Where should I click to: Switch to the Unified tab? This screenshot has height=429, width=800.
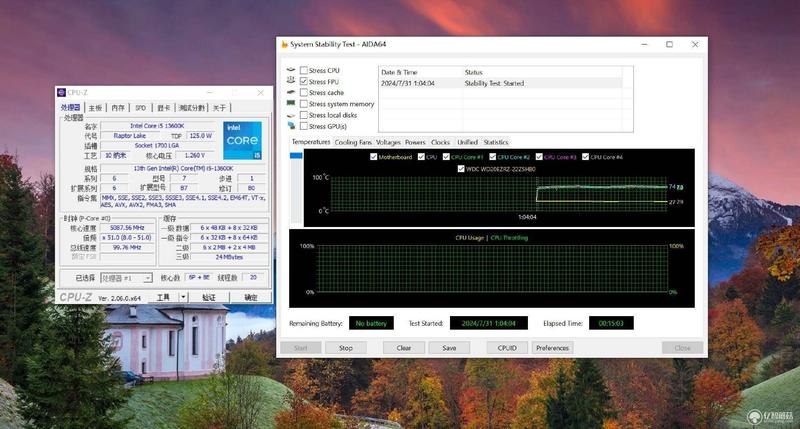pyautogui.click(x=467, y=142)
